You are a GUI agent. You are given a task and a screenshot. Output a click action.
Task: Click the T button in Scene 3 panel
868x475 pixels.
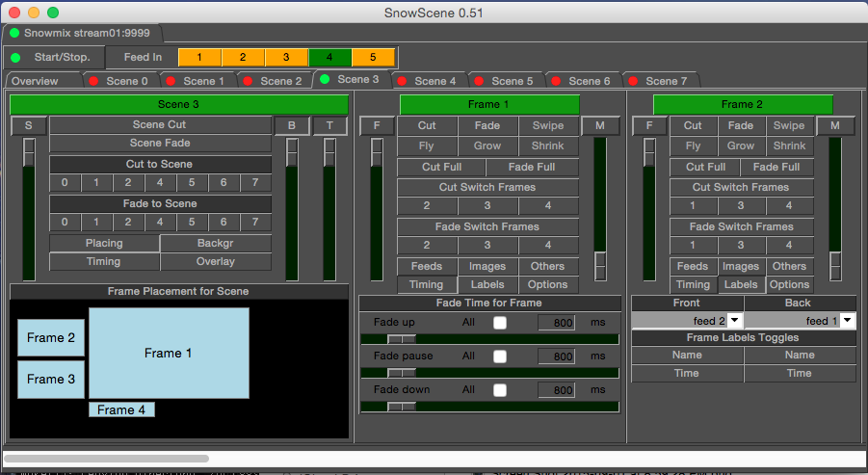(329, 125)
